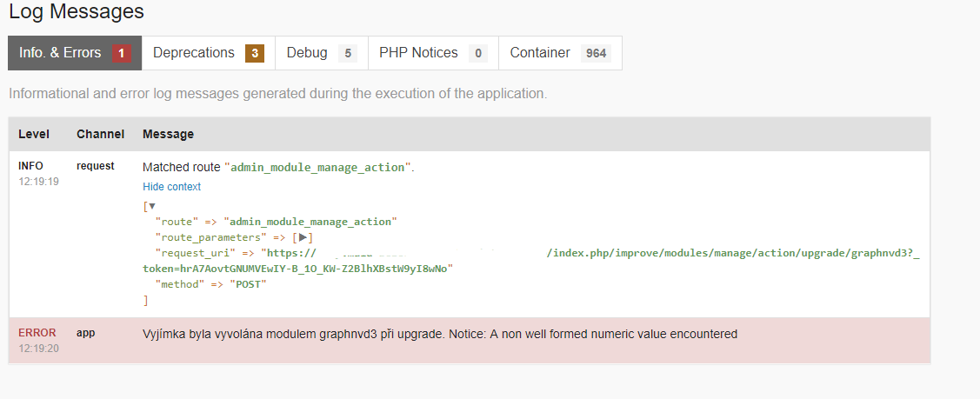Open the Container log tab
980x399 pixels.
tap(540, 53)
